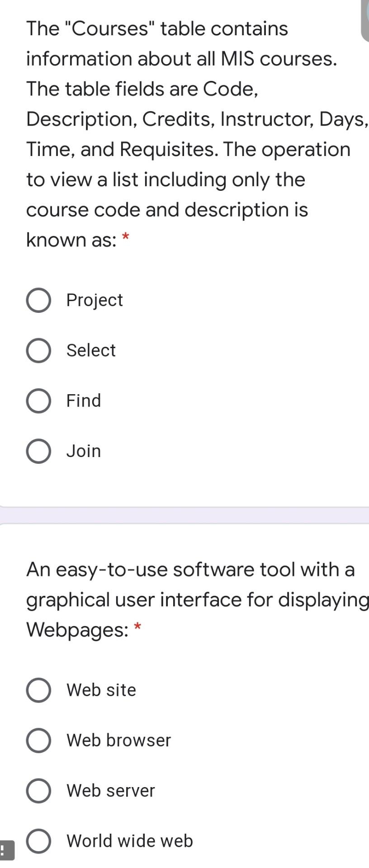The height and width of the screenshot is (868, 369).
Task: Click the Join option label
Action: pyautogui.click(x=84, y=451)
